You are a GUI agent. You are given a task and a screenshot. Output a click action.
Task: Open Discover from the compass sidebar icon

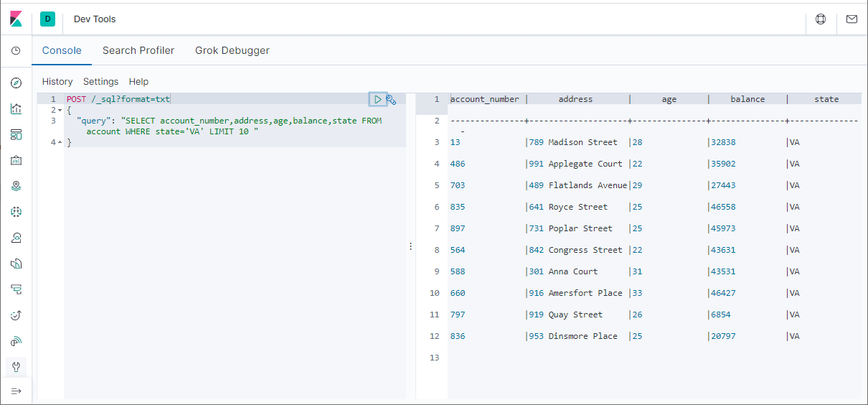coord(16,83)
